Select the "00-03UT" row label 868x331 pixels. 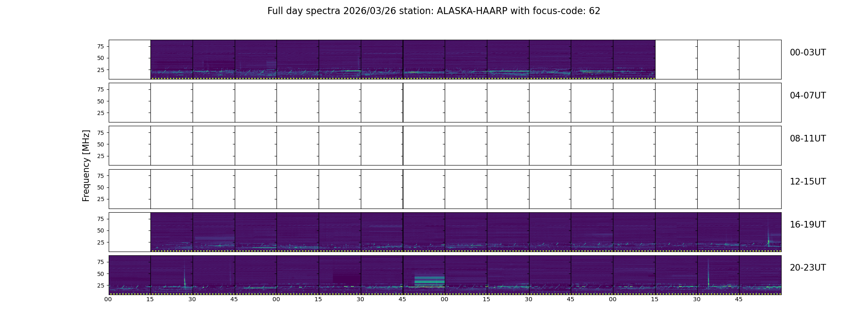pyautogui.click(x=808, y=53)
